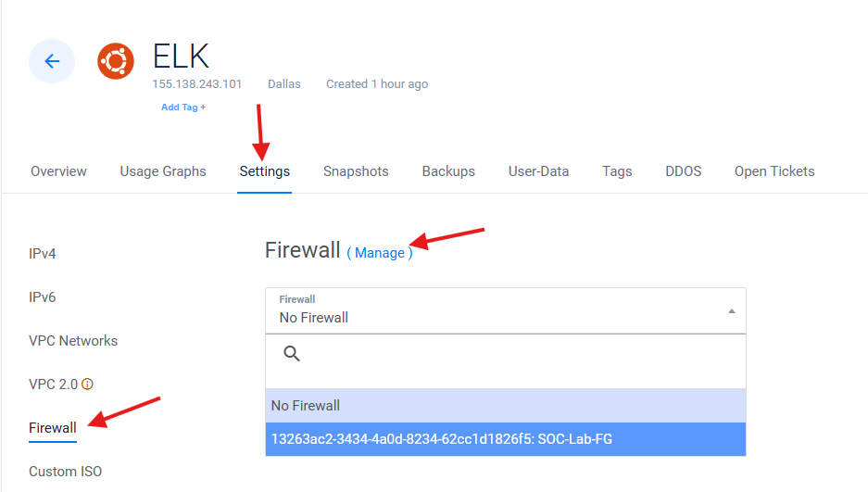Screen dimensions: 868x492
Task: Click the back arrow button
Action: pos(52,61)
